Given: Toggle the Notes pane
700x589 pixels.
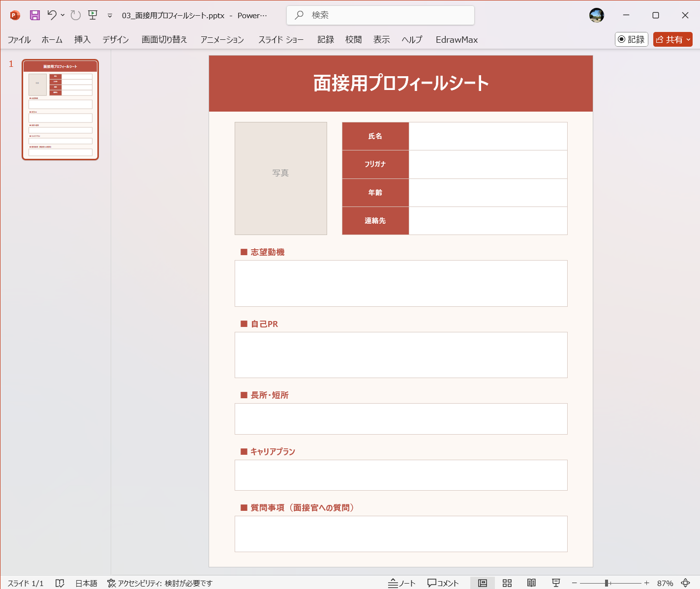Looking at the screenshot, I should click(x=402, y=583).
